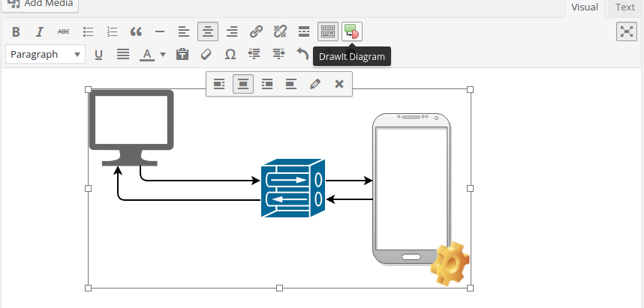Expand the text color arrow dropdown
Screen dimensions: 644x308
click(163, 54)
